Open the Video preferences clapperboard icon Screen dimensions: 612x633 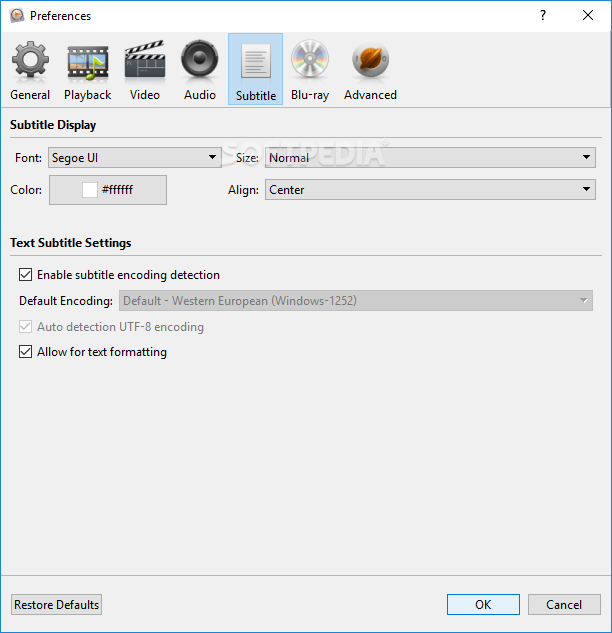coord(145,59)
